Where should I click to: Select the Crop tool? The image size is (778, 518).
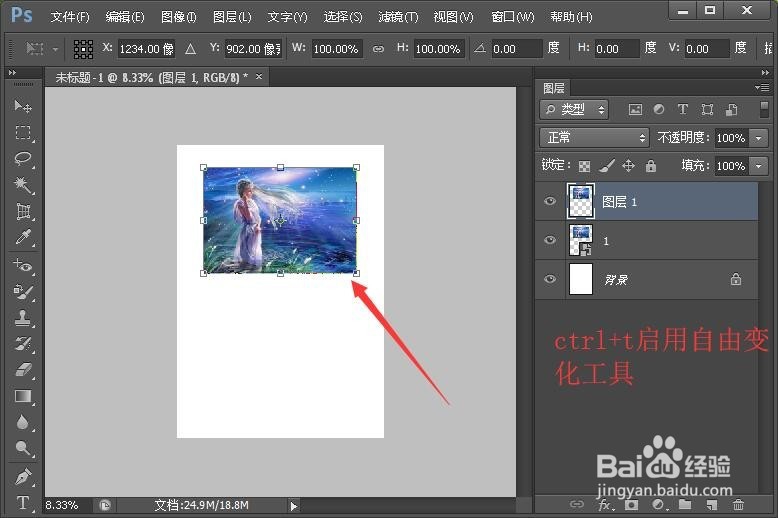coord(23,211)
